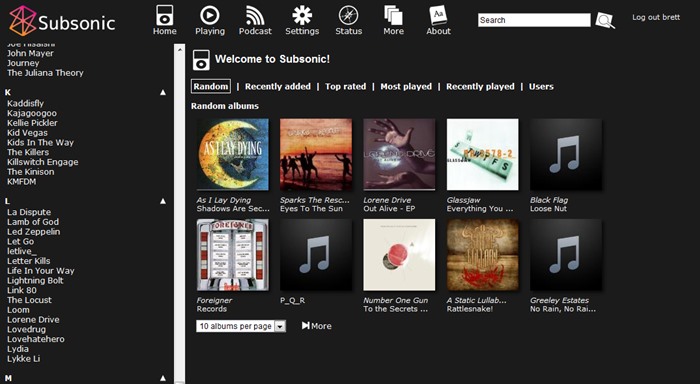Click Log out brett link
This screenshot has height=384, width=700.
point(656,17)
